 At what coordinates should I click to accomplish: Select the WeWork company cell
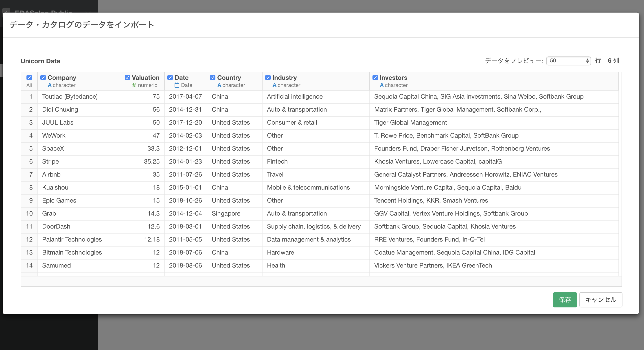(79, 136)
